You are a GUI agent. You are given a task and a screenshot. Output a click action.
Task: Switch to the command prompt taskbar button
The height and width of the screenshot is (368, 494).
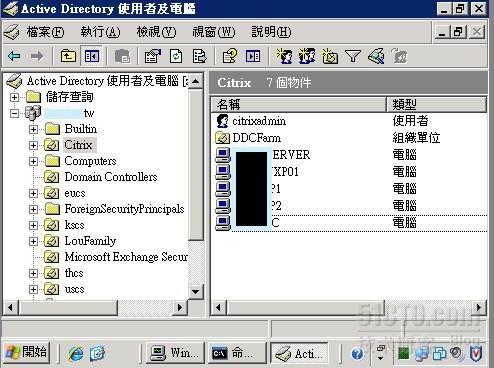(238, 353)
